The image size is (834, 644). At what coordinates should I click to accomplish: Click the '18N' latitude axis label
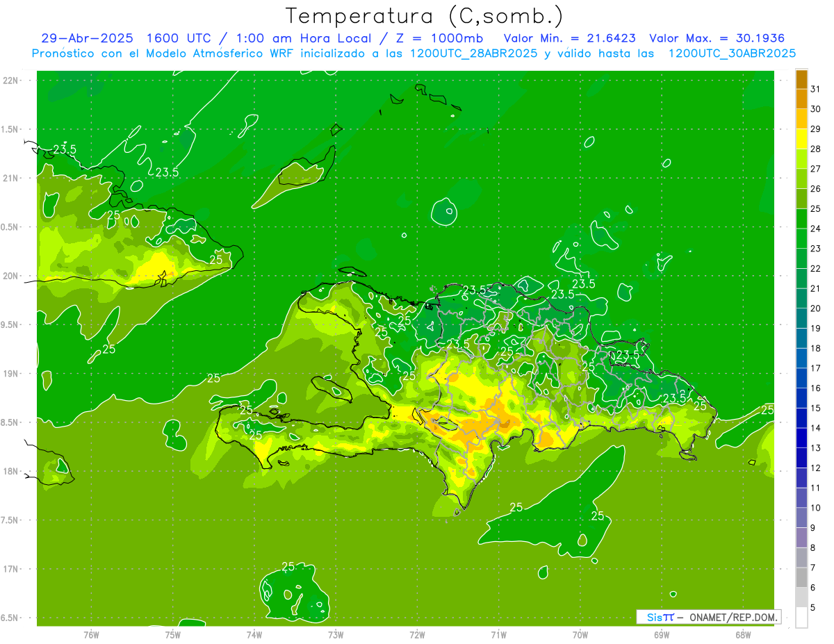point(10,471)
